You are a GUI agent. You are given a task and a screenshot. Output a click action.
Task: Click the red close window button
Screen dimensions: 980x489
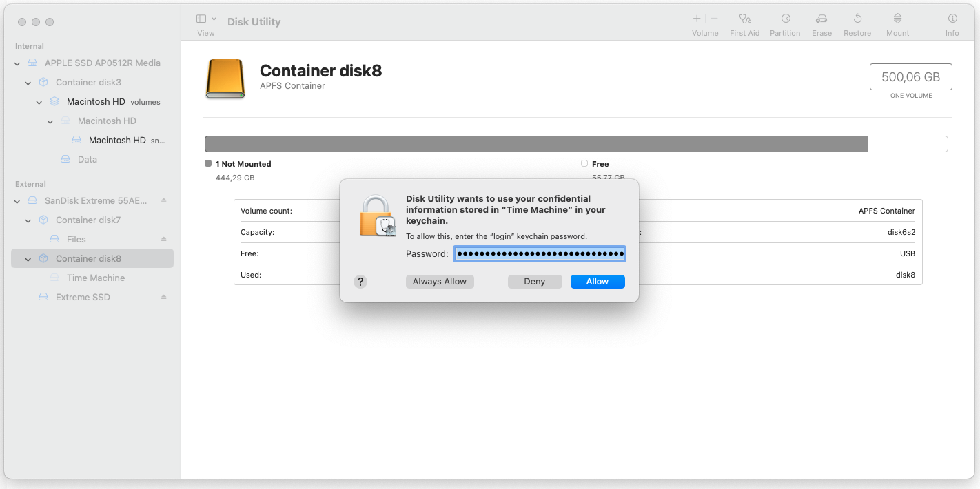tap(22, 22)
